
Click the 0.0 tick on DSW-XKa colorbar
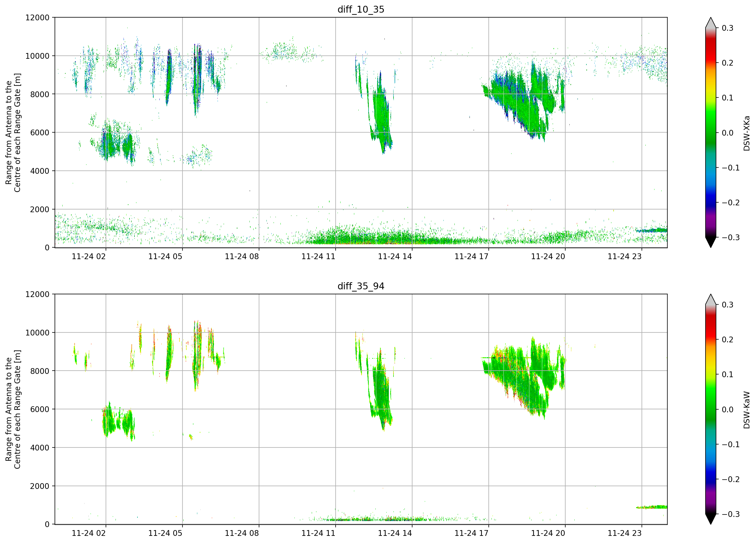point(728,133)
